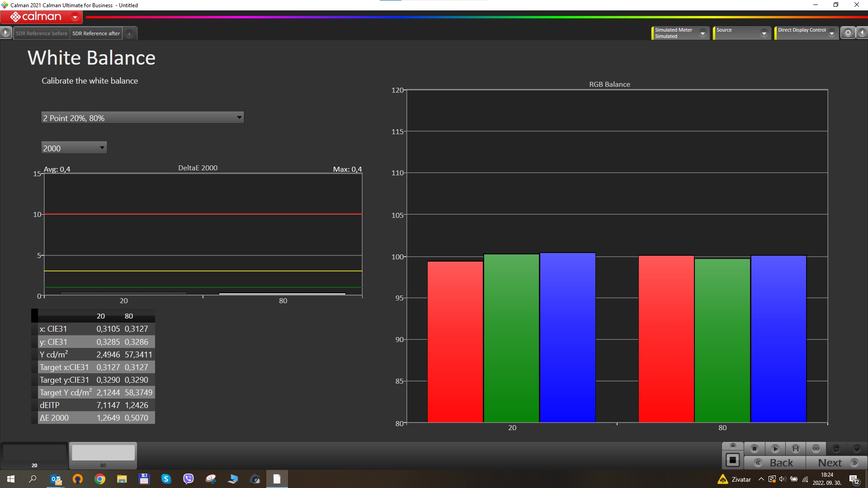The image size is (868, 488).
Task: Switch to SDR Reference before tab
Action: [x=42, y=33]
